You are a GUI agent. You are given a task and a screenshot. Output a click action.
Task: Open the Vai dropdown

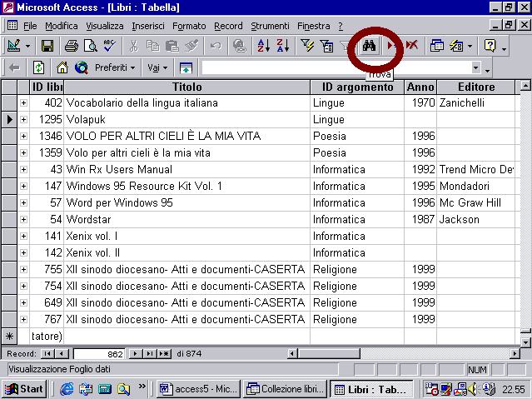[x=157, y=67]
